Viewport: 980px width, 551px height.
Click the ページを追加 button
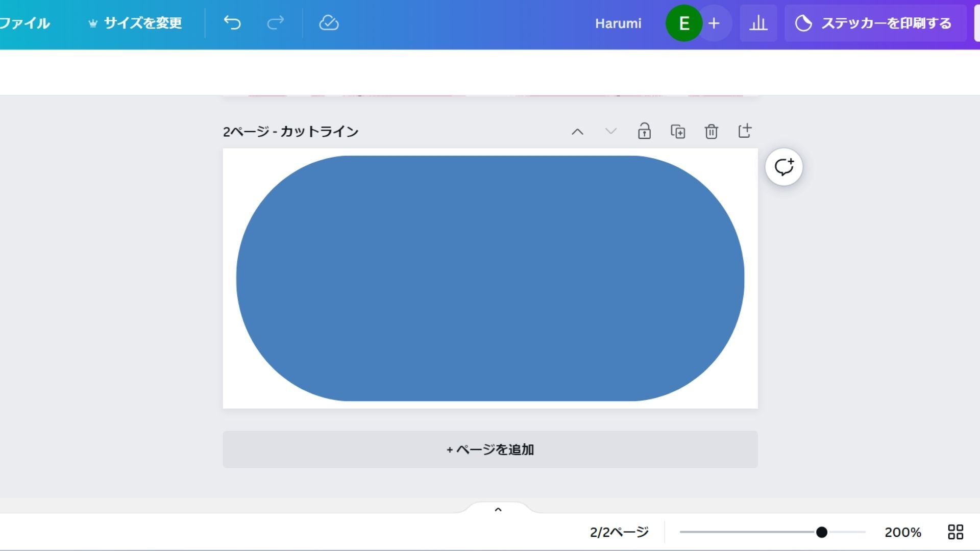[490, 449]
